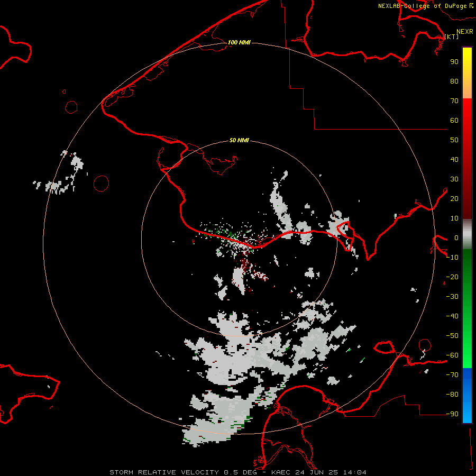Click the NEXR label above the color scale
This screenshot has width=476, height=476.
pyautogui.click(x=464, y=32)
